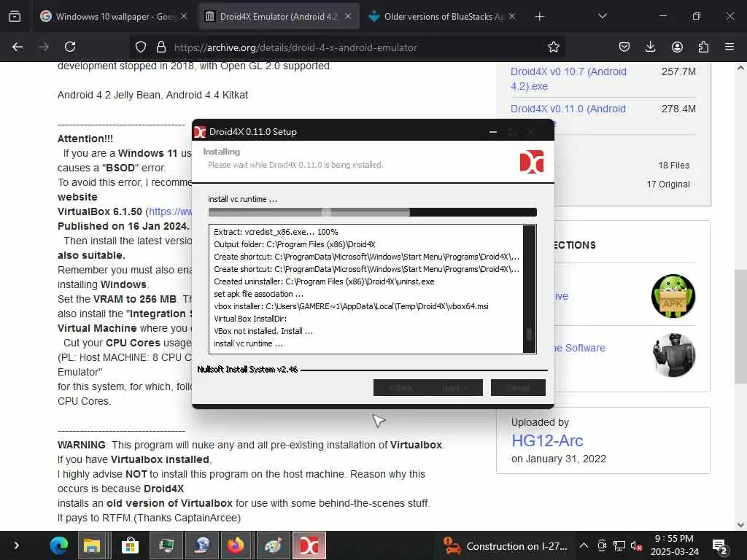Open the HG12-Arc uploader profile
747x560 pixels.
tap(547, 440)
